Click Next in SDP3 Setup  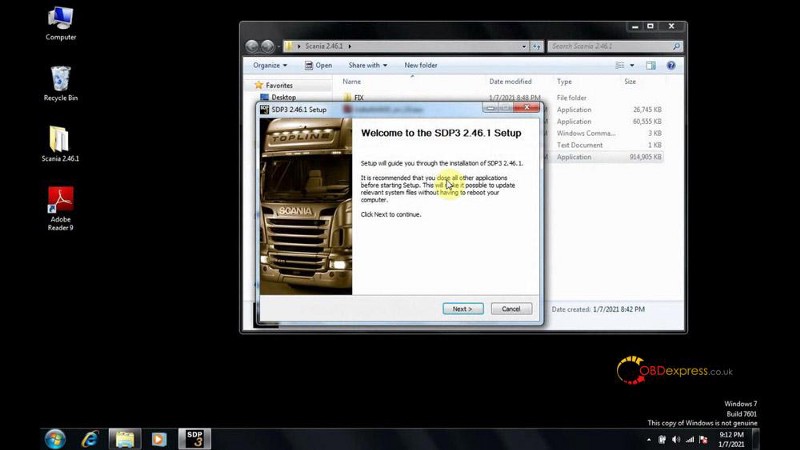click(x=463, y=309)
